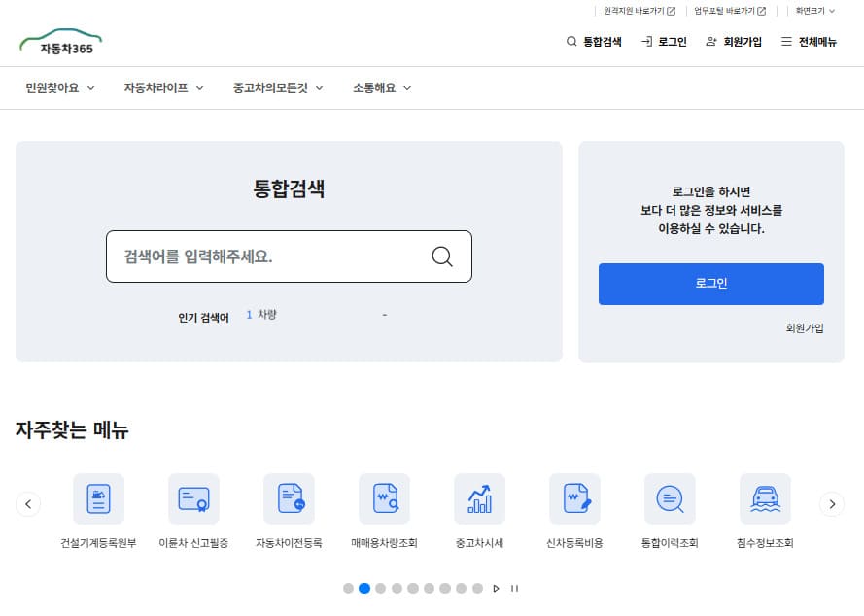Click the 통합이력조회 label
864x616 pixels.
(x=670, y=543)
